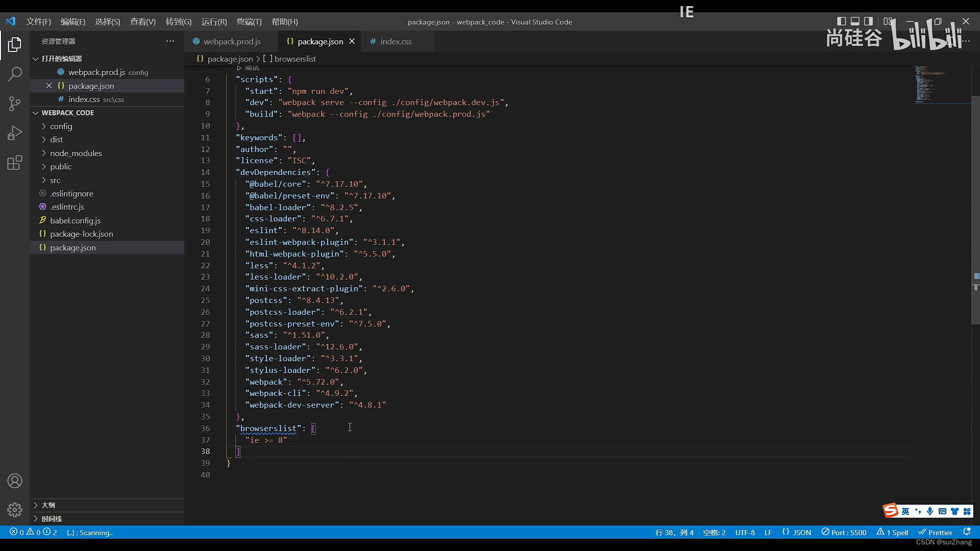Click package.json breadcrumb segment
980x551 pixels.
225,59
